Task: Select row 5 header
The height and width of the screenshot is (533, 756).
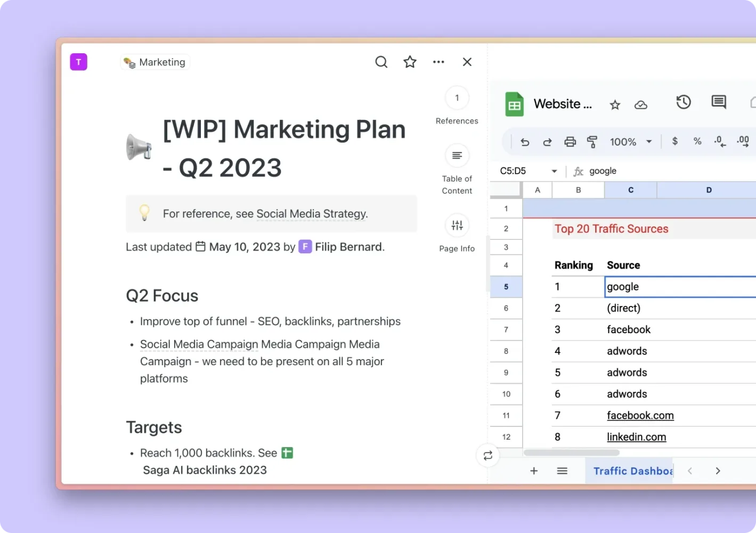Action: pos(506,287)
